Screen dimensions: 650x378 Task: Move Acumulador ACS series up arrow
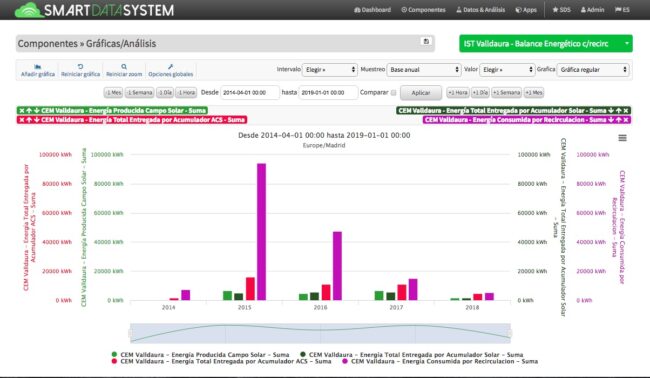click(x=29, y=120)
